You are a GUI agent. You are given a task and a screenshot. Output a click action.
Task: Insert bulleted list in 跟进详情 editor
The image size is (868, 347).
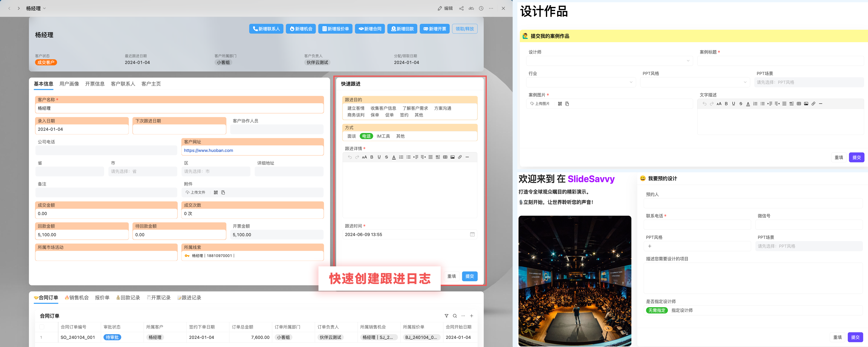(x=408, y=157)
